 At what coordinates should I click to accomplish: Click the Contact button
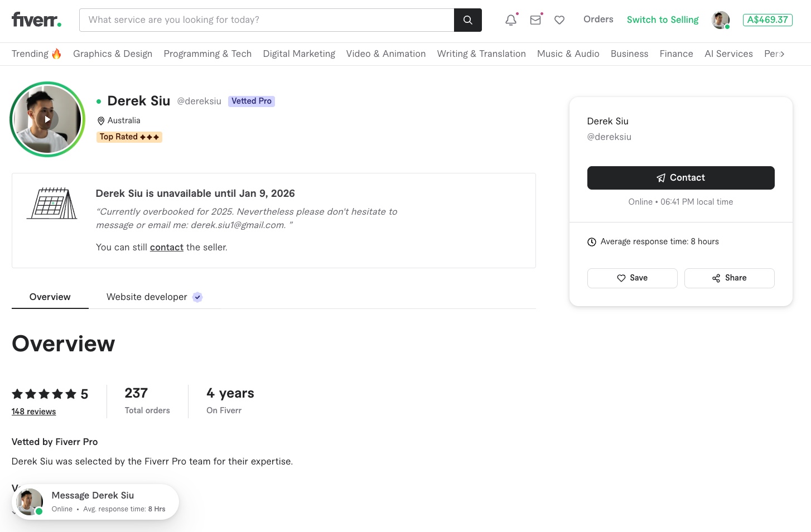[x=681, y=178]
